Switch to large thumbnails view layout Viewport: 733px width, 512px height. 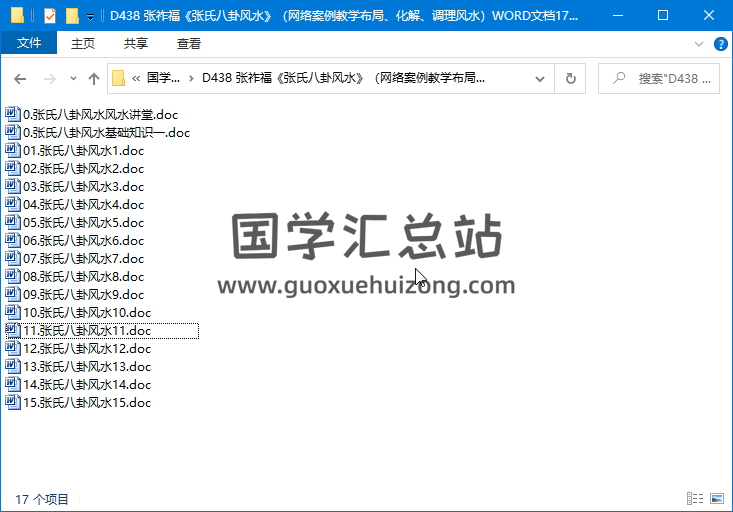[717, 499]
